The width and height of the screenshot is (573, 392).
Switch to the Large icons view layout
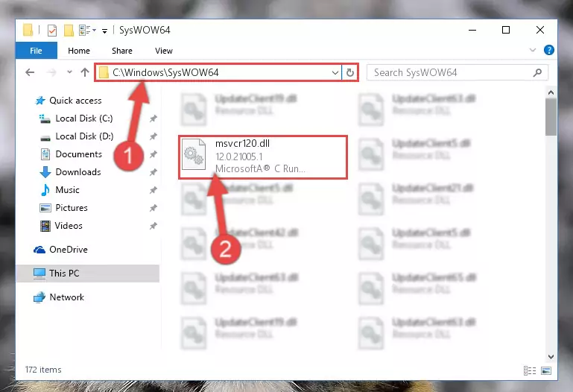[x=546, y=371]
